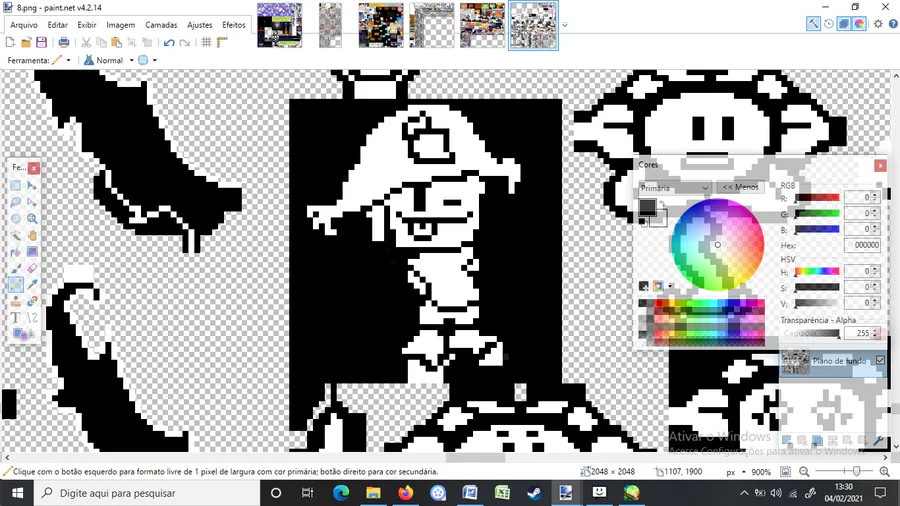This screenshot has width=900, height=506.
Task: Open the Imagem menu
Action: (121, 25)
